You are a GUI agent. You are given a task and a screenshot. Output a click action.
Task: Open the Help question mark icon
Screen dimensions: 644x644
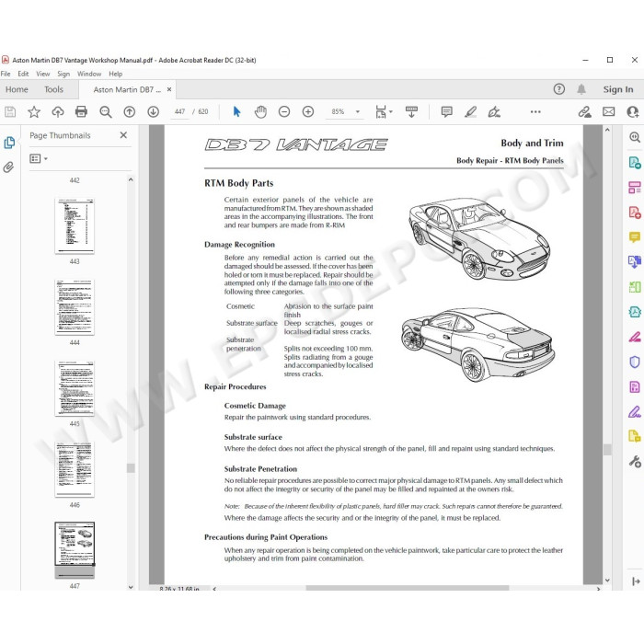tap(559, 89)
